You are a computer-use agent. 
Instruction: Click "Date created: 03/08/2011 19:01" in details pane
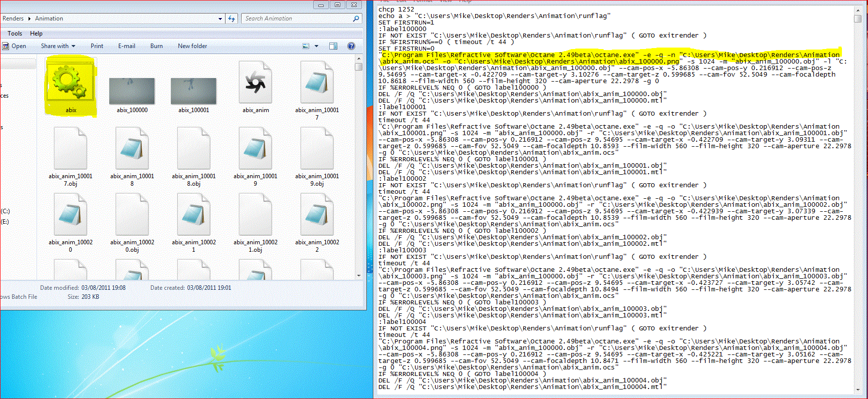tap(190, 288)
